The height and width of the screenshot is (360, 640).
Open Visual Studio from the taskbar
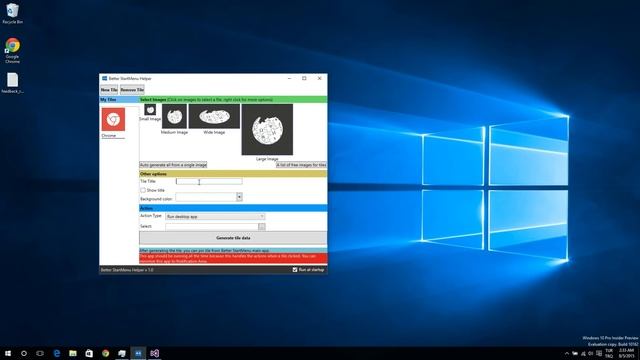coord(154,353)
